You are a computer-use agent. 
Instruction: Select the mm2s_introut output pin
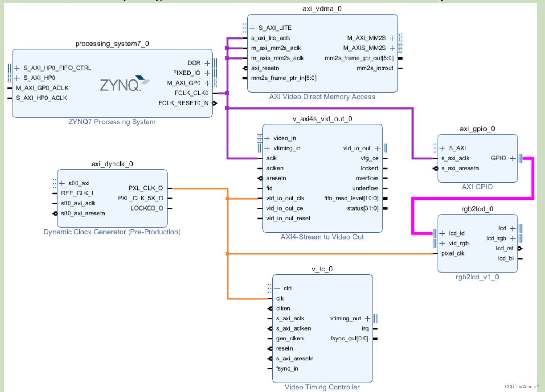[375, 68]
